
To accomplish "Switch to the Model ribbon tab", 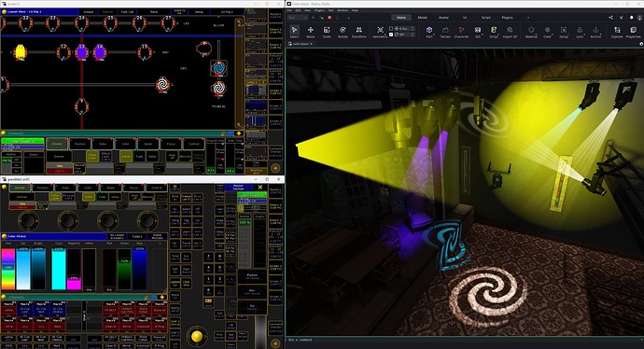I will 422,18.
